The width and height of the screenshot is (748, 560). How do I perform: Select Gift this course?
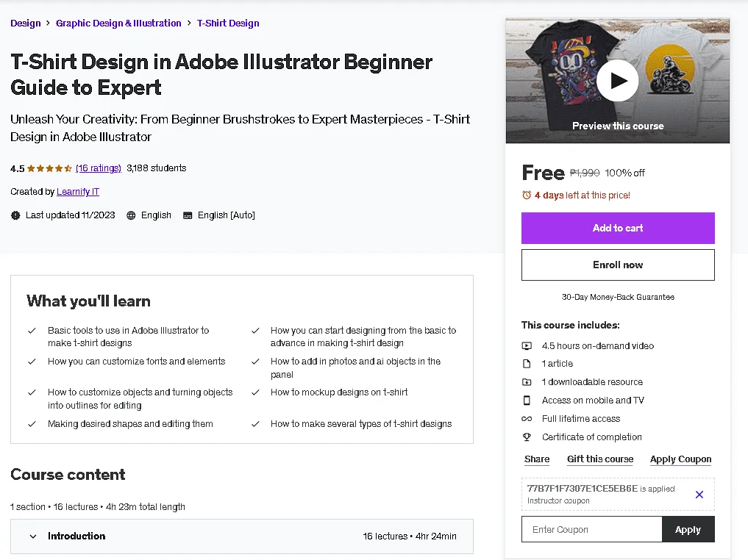600,459
